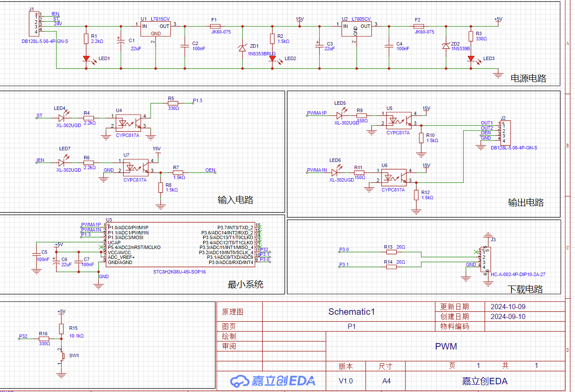Click the PWM project name field
Viewport: 575px width, 392px height.
(x=446, y=346)
